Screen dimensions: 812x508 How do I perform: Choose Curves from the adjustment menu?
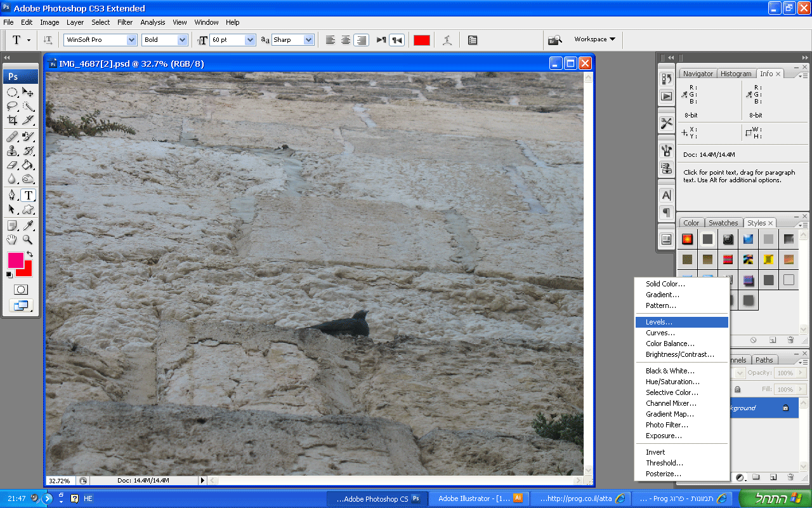[682, 333]
